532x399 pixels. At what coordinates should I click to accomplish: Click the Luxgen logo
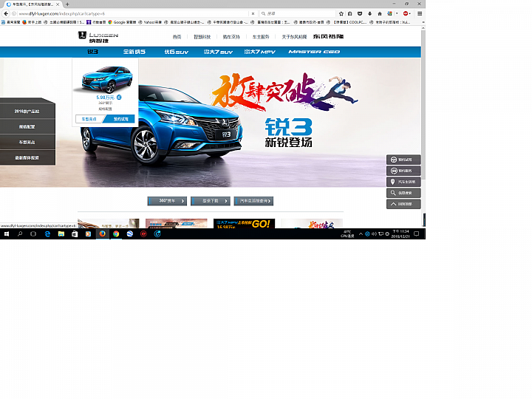click(98, 37)
